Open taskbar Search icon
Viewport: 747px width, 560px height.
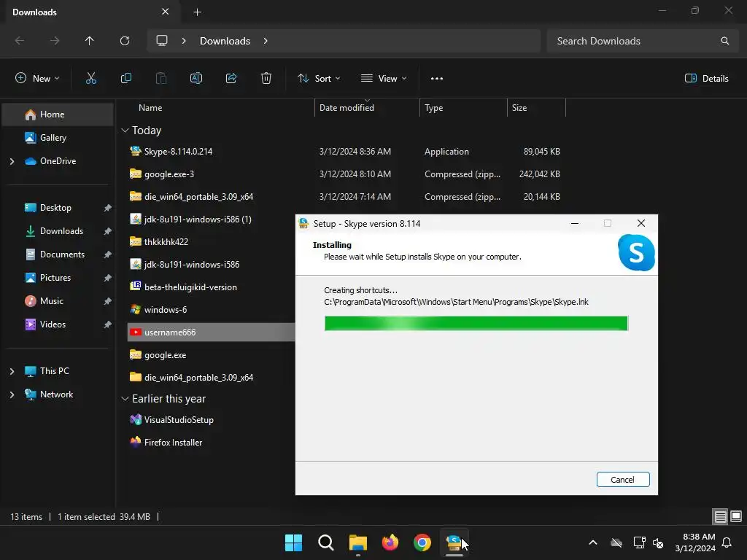(x=326, y=542)
